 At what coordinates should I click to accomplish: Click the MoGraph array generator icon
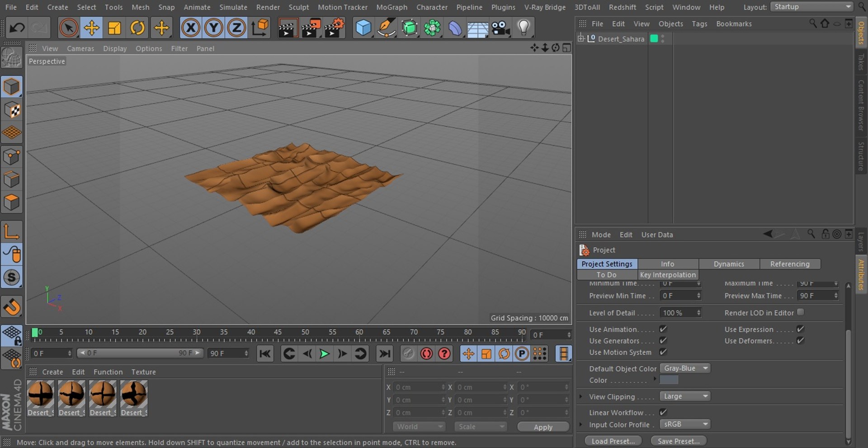[x=432, y=28]
